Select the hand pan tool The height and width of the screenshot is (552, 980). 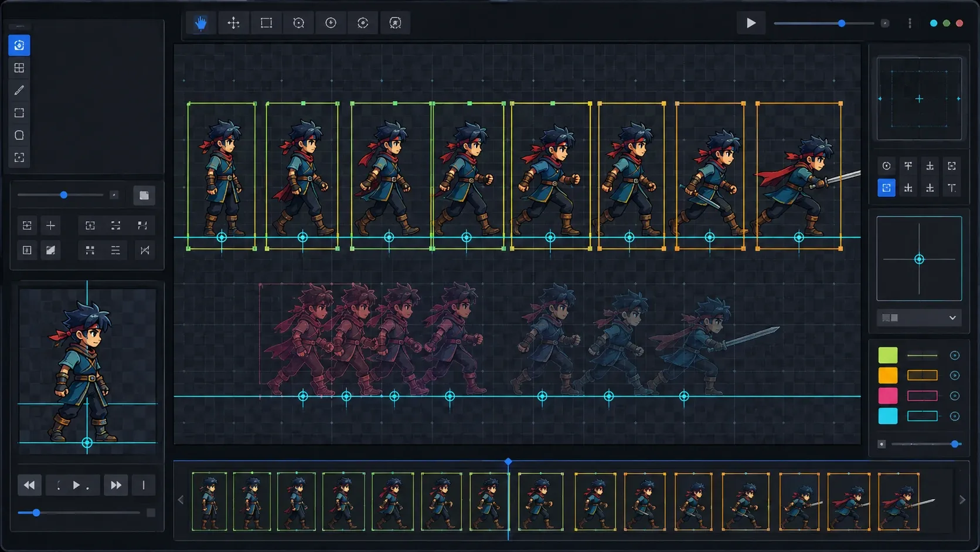(x=201, y=23)
